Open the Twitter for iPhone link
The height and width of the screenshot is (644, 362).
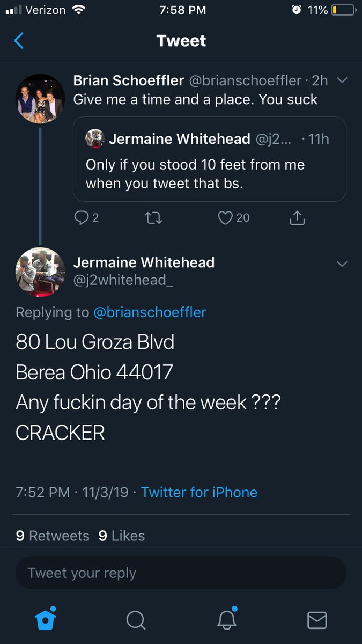tap(199, 492)
